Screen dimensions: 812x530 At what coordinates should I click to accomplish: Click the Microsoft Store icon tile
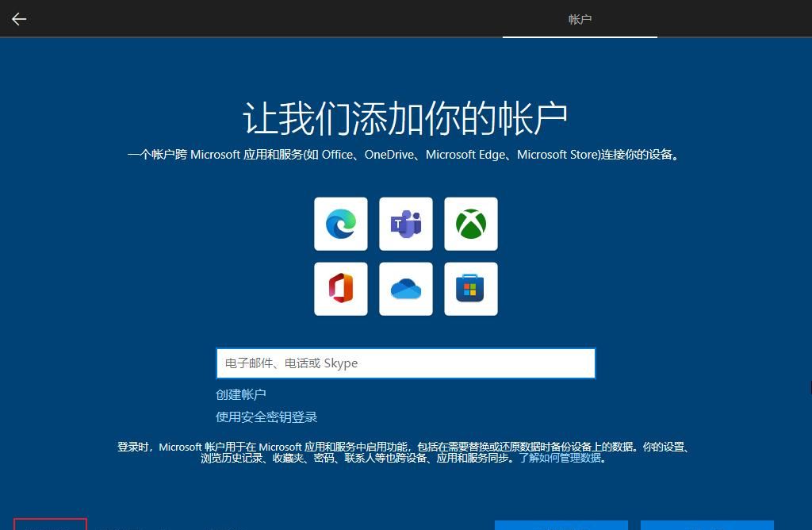click(x=471, y=289)
